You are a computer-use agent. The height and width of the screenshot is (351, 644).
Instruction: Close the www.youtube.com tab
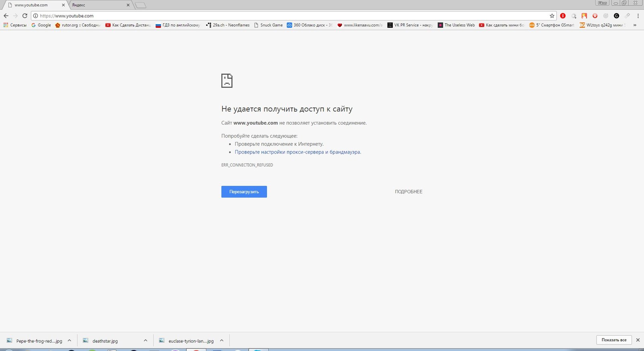[x=63, y=5]
